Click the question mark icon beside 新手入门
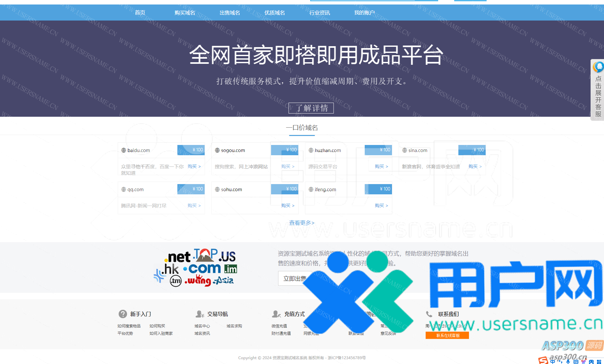 123,314
